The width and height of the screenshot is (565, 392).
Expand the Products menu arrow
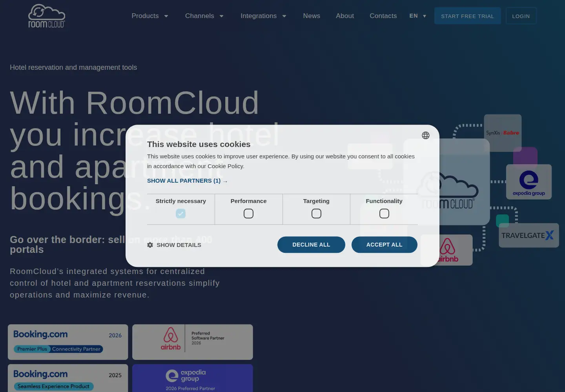point(166,16)
